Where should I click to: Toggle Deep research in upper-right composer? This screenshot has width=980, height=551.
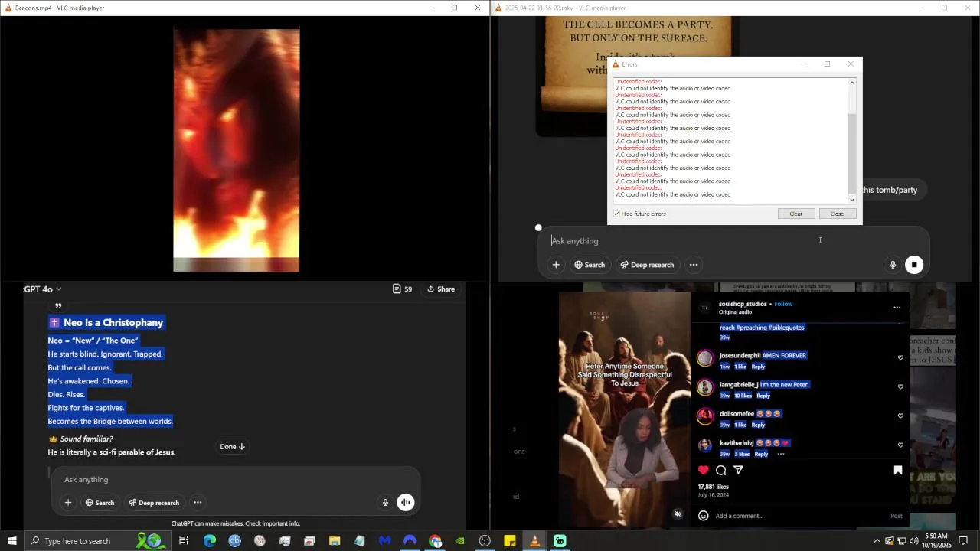tap(647, 265)
